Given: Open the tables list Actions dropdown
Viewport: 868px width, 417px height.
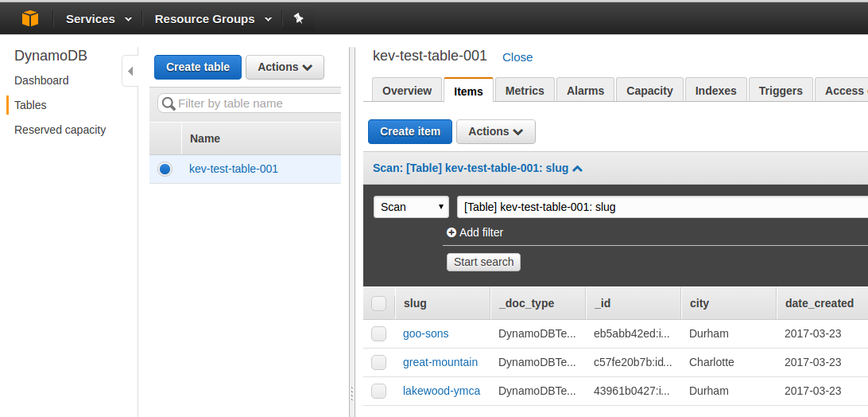Looking at the screenshot, I should tap(285, 67).
